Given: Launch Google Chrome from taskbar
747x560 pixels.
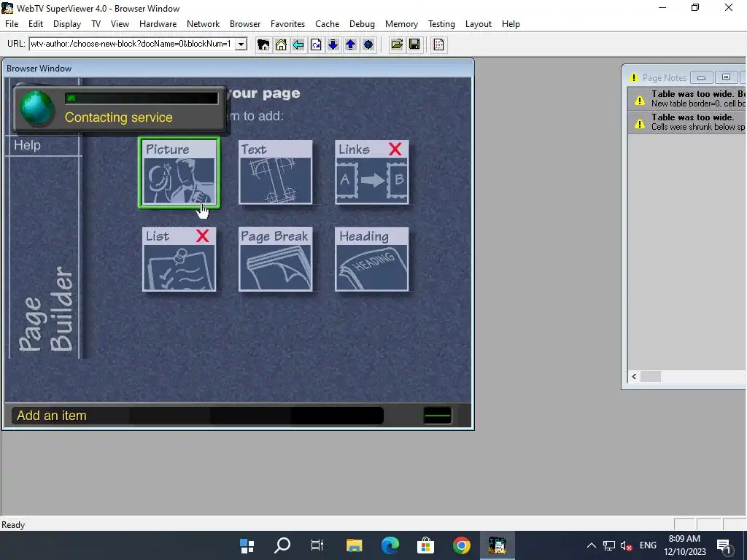Looking at the screenshot, I should coord(461,545).
